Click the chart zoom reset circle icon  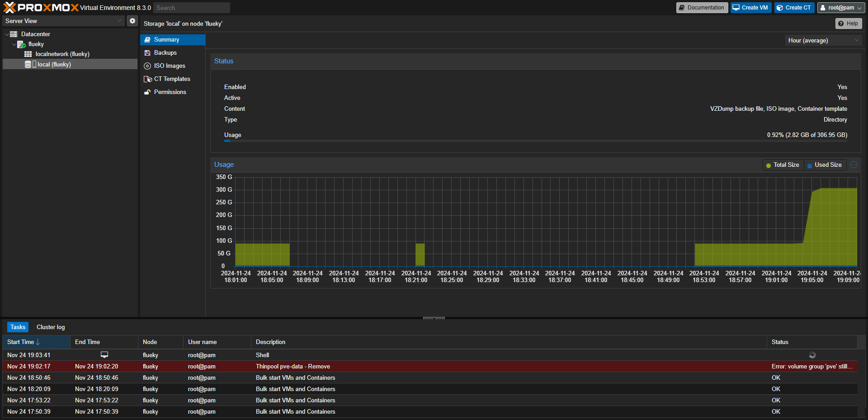854,165
